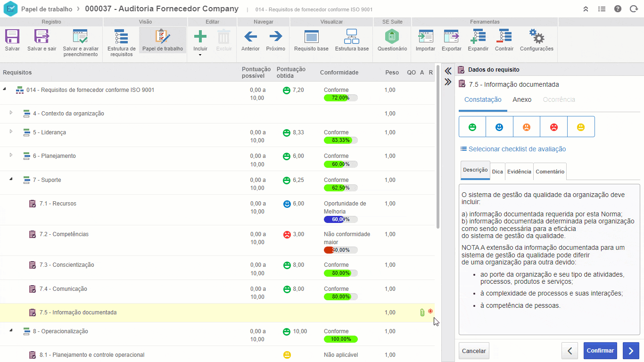The image size is (644, 362).
Task: Select row 7.4 - Comunicação
Action: tap(217, 292)
